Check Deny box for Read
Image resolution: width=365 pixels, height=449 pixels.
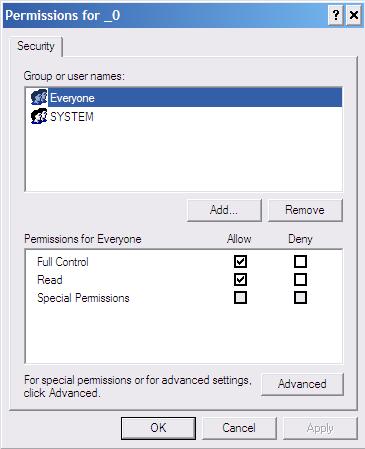click(300, 280)
